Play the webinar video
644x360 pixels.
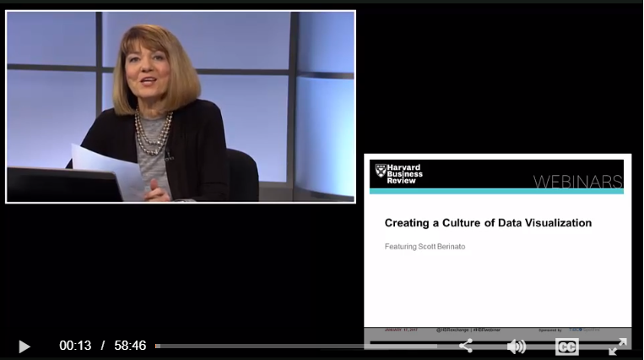[x=24, y=346]
